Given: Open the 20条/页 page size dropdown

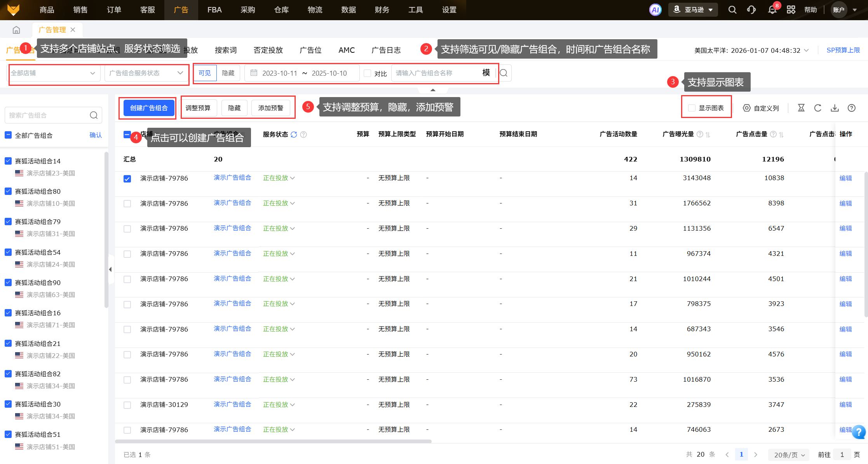Looking at the screenshot, I should click(789, 455).
